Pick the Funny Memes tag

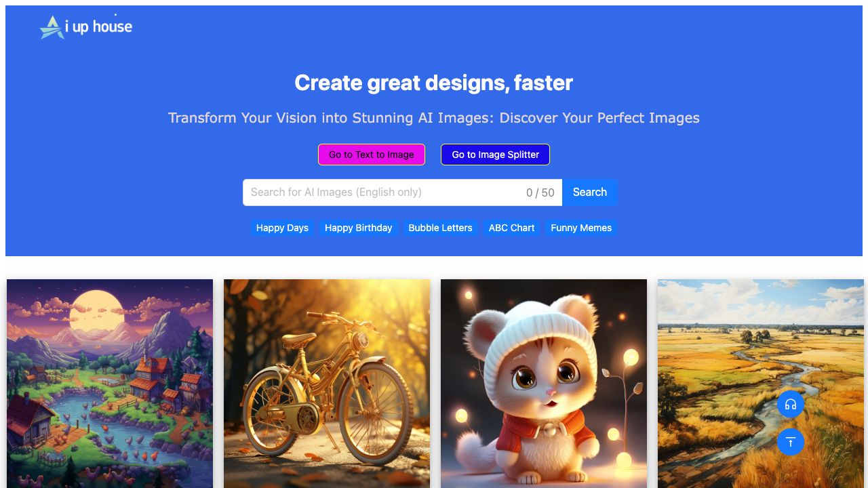[x=581, y=228]
